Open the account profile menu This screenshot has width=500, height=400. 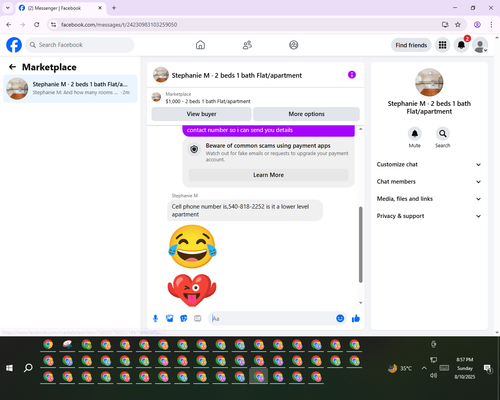click(x=480, y=45)
